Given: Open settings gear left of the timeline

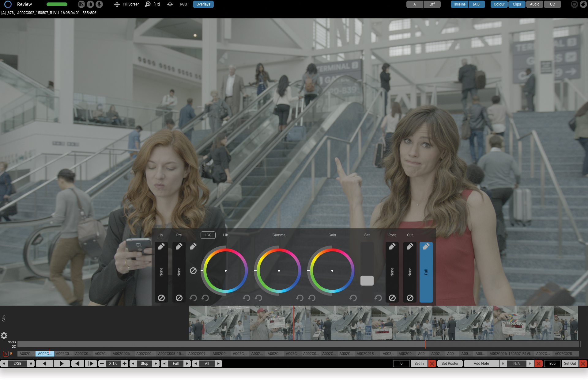Looking at the screenshot, I should coord(4,335).
